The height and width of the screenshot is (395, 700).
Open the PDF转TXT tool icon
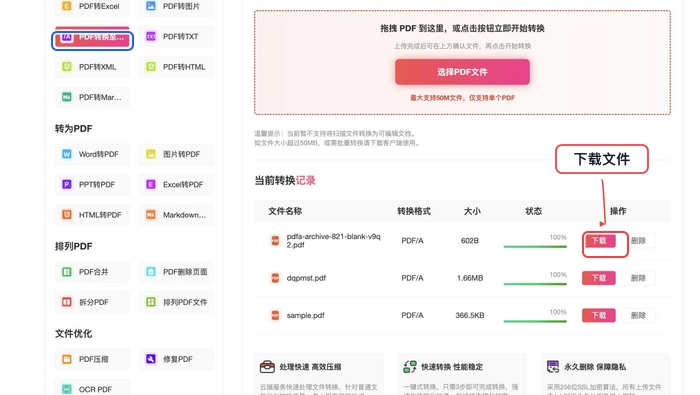pyautogui.click(x=151, y=37)
